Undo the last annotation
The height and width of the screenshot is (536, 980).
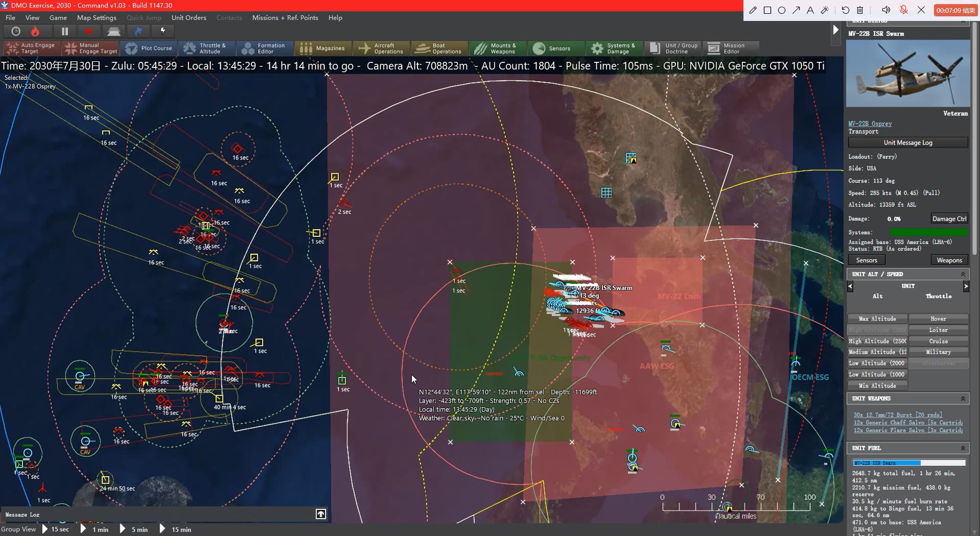[845, 10]
